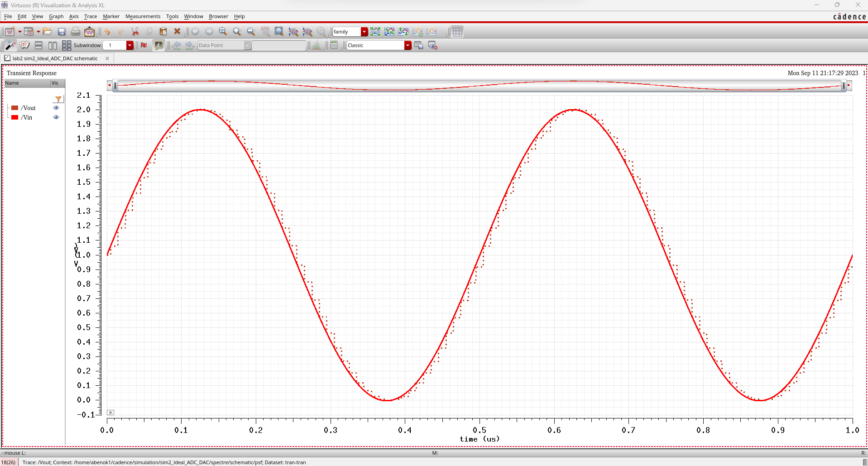Click the Open folder icon

pyautogui.click(x=48, y=32)
